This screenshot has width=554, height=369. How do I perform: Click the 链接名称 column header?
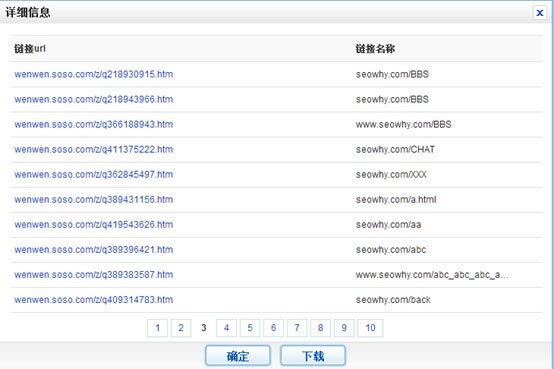[375, 49]
